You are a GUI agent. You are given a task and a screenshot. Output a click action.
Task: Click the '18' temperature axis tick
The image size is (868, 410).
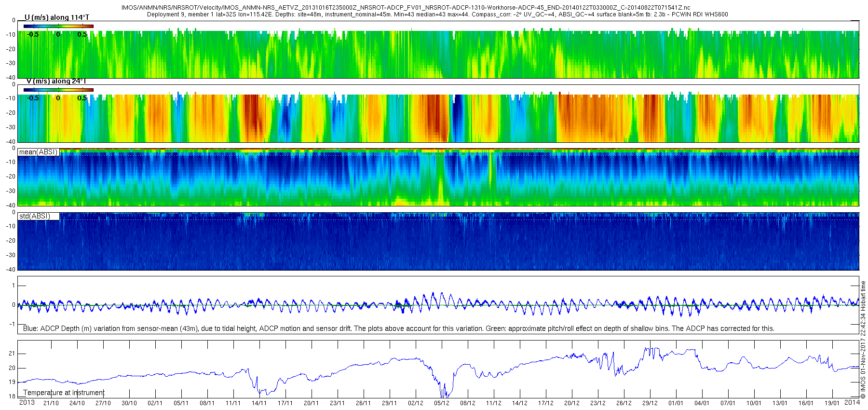12,396
